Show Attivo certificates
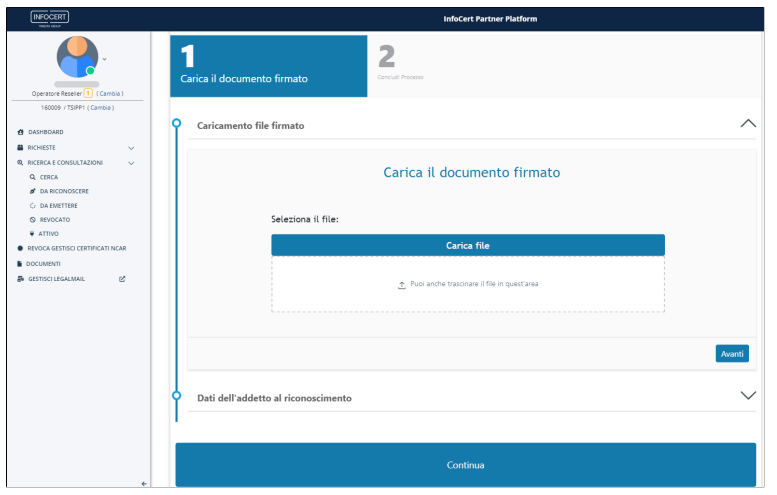The image size is (777, 495). click(49, 233)
